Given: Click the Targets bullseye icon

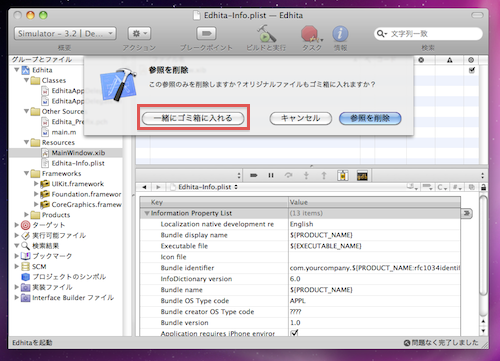Looking at the screenshot, I should click(25, 225).
